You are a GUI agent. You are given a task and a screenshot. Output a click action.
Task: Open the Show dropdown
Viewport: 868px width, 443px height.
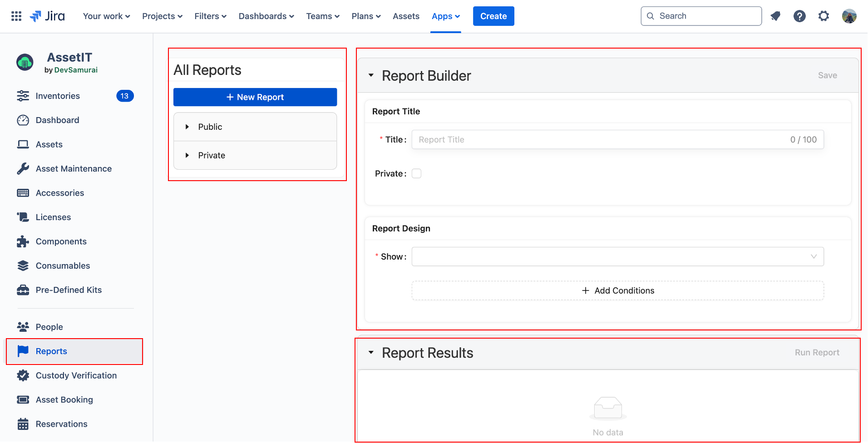[617, 256]
